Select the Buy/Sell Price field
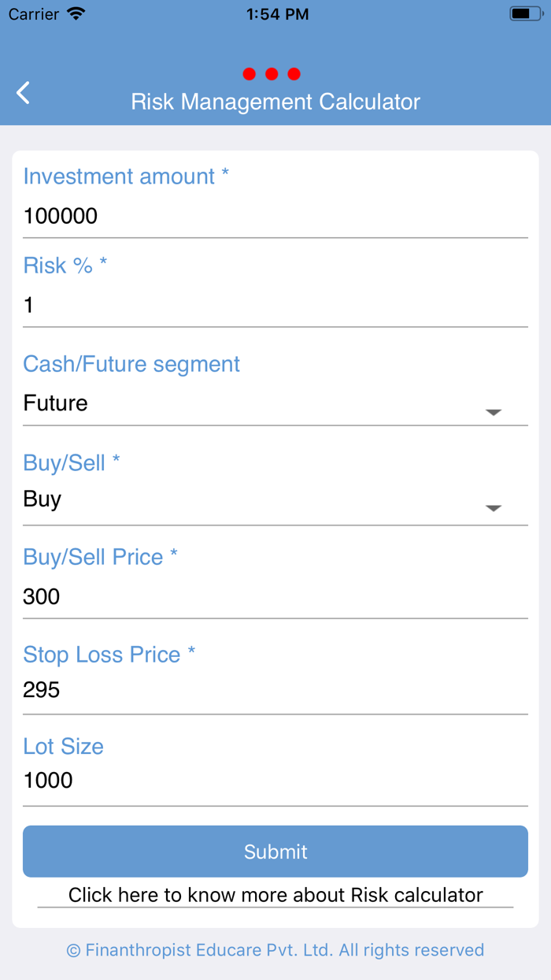 click(x=275, y=596)
